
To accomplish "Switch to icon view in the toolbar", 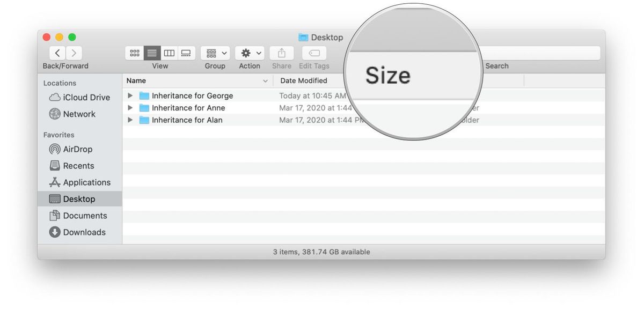I will [135, 53].
